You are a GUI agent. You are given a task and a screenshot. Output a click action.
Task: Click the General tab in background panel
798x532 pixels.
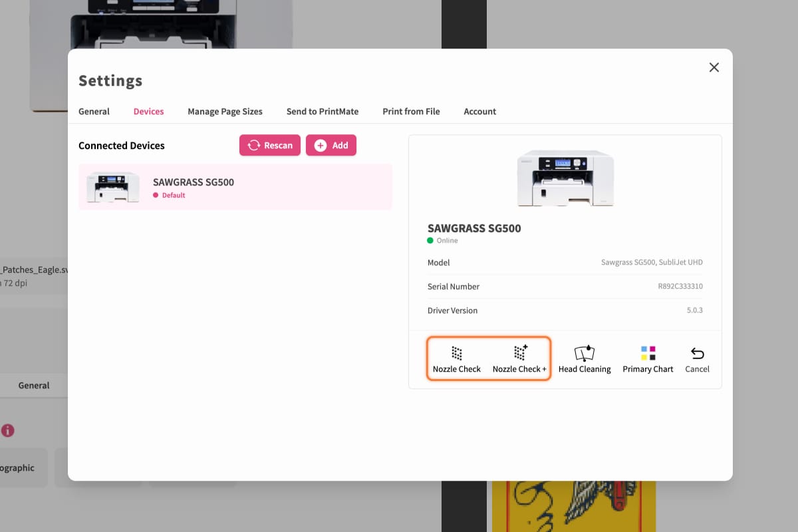click(34, 385)
